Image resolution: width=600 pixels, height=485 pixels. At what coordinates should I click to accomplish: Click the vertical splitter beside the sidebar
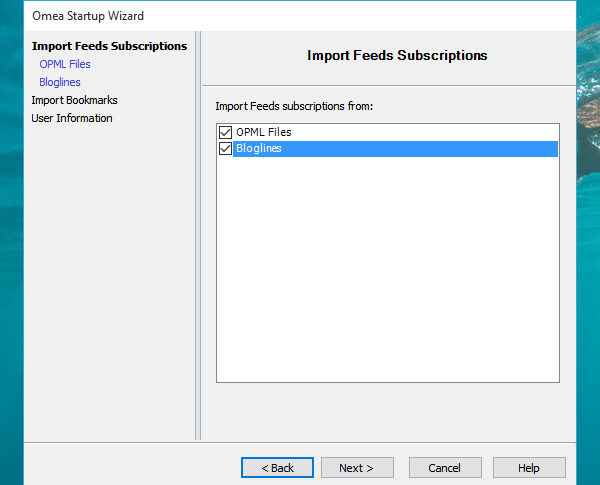point(198,235)
